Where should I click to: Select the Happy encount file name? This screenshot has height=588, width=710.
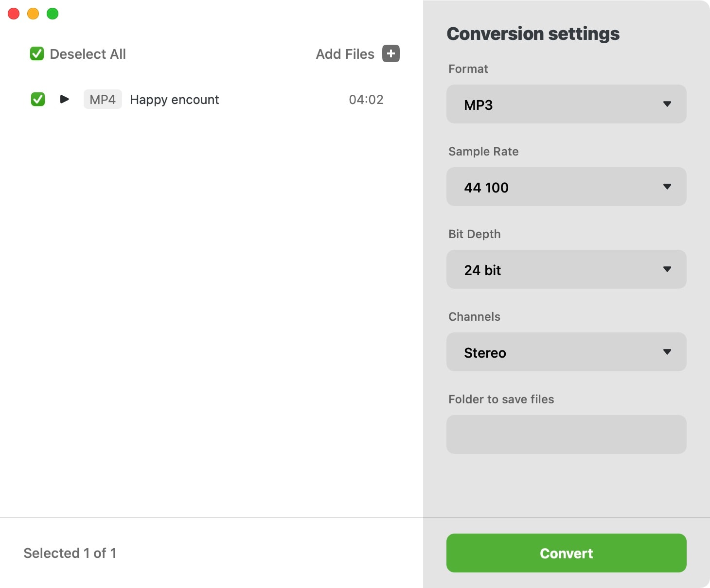point(174,100)
